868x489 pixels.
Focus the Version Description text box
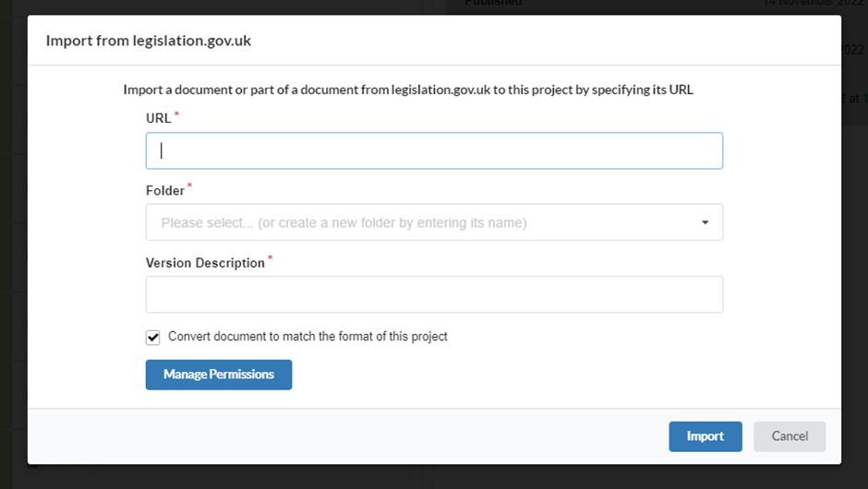tap(434, 294)
